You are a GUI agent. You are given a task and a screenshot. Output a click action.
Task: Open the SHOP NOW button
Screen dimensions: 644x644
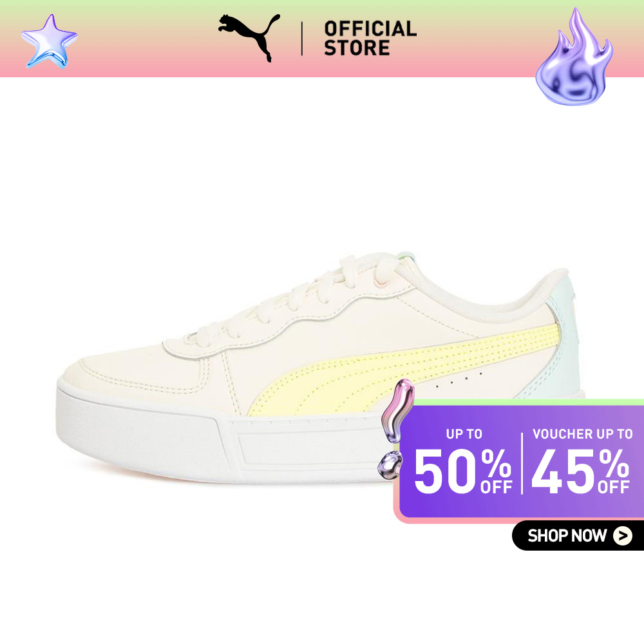coord(578,536)
